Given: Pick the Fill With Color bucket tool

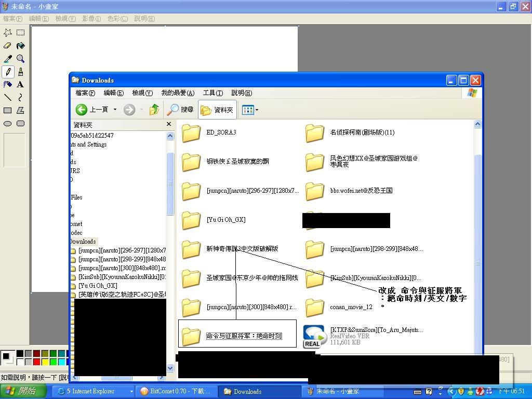Looking at the screenshot, I should (20, 46).
